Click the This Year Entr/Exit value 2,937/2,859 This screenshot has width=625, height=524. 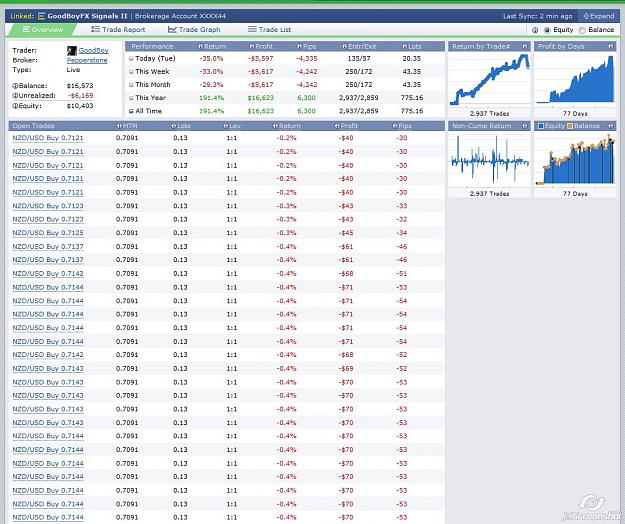359,98
